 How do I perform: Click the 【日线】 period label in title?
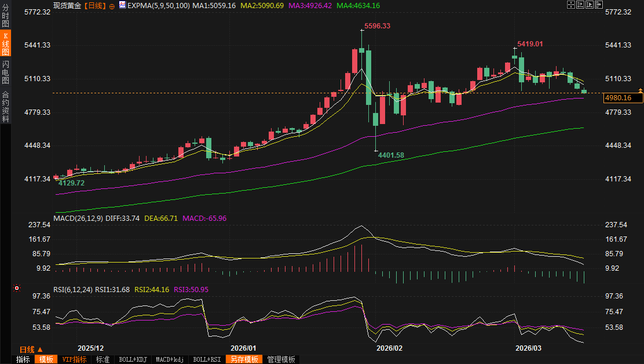[x=96, y=6]
